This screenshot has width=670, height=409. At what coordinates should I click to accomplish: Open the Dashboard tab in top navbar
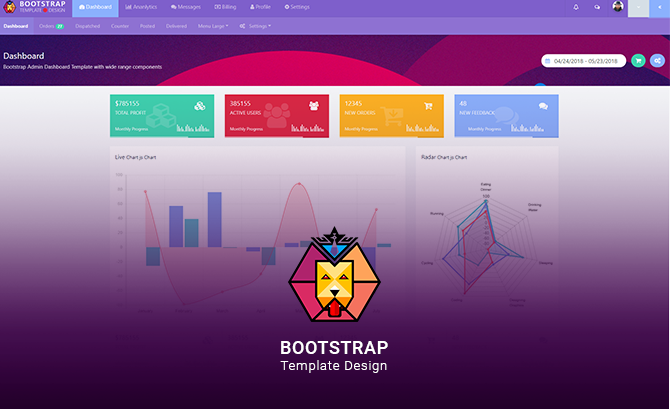95,7
